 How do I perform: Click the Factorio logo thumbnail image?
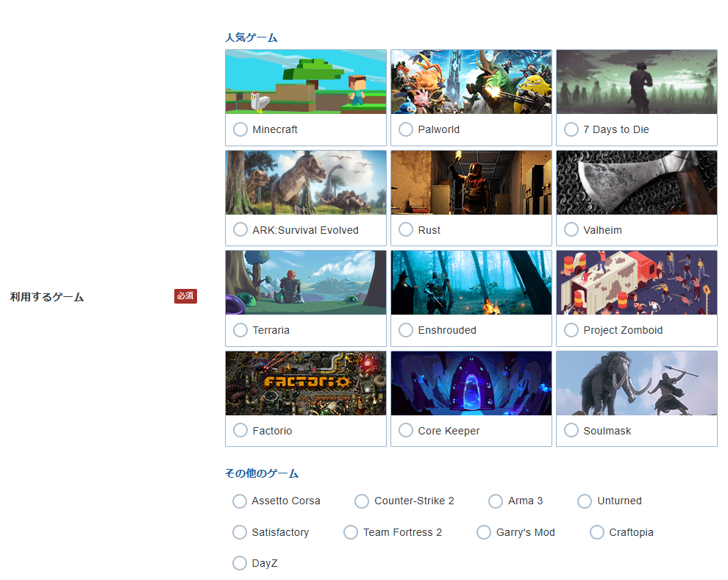[306, 383]
